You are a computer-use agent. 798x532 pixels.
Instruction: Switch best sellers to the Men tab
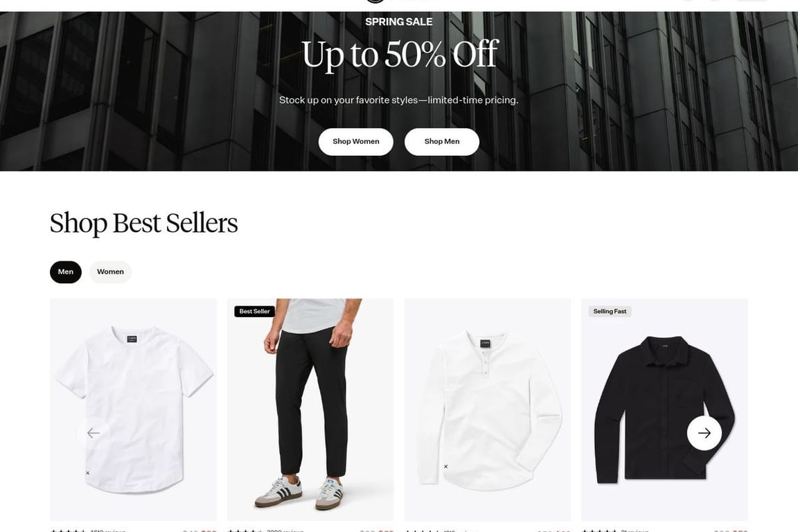tap(66, 272)
